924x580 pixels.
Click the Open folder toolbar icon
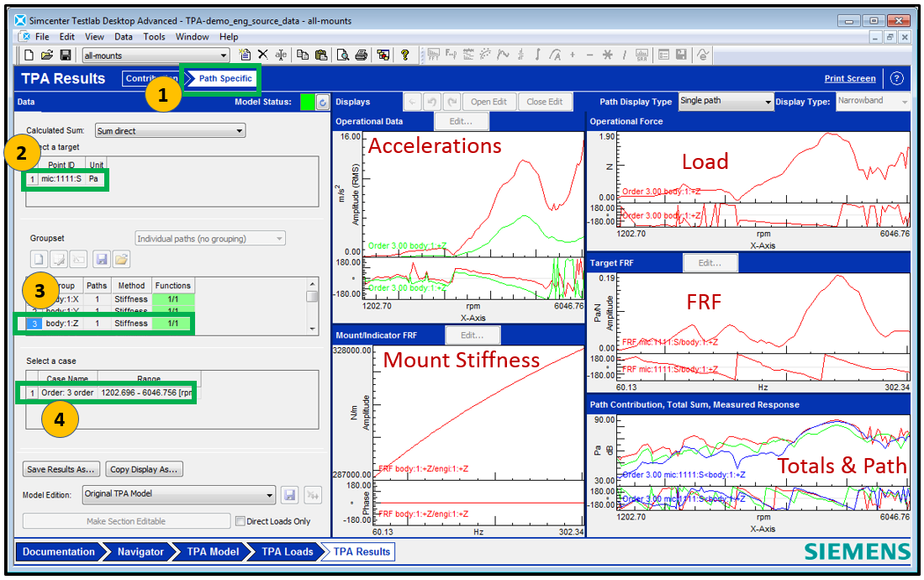pos(46,55)
